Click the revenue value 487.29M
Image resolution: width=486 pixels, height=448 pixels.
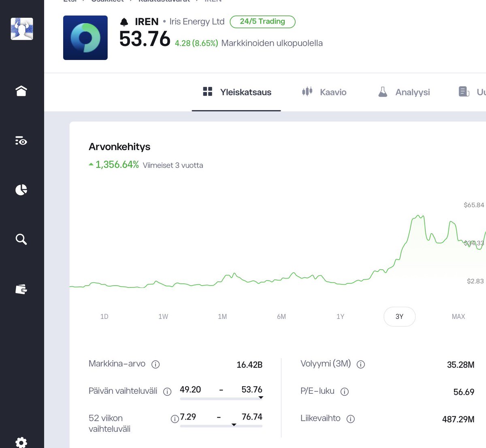pyautogui.click(x=458, y=419)
